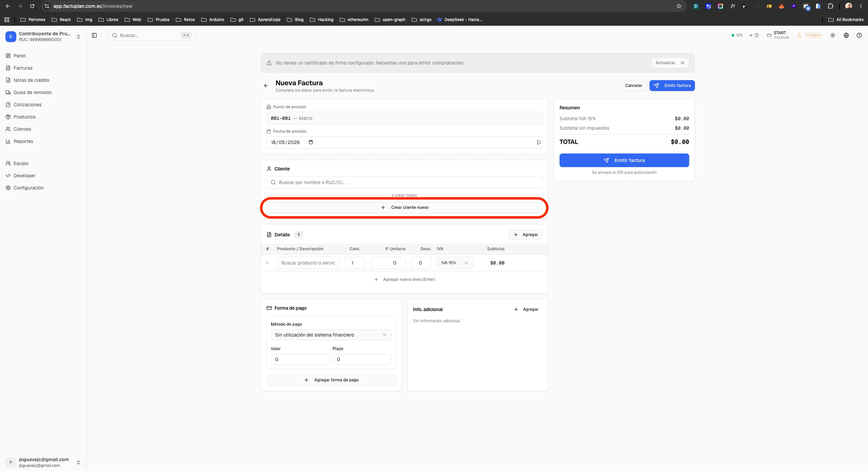The height and width of the screenshot is (471, 868).
Task: Open the Hacking bookmarks folder
Action: click(322, 20)
